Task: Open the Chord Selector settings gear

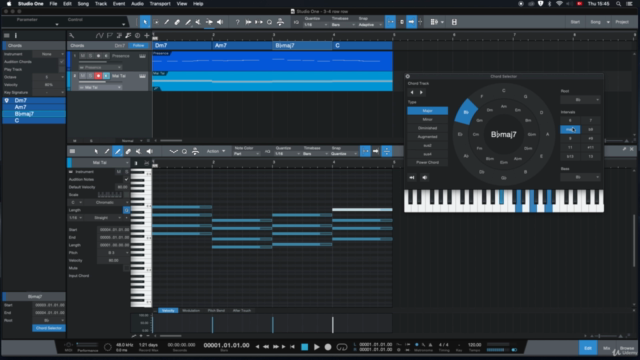Action: 407,76
